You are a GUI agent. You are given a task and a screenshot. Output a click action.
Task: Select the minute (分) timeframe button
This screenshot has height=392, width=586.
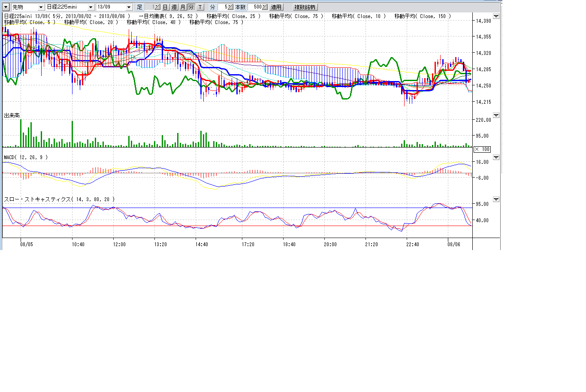click(191, 7)
